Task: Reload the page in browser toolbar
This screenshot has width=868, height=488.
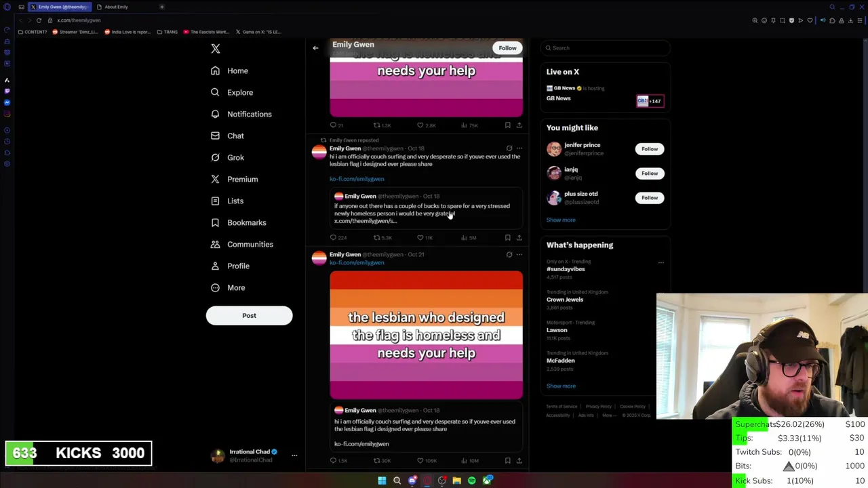Action: point(39,20)
